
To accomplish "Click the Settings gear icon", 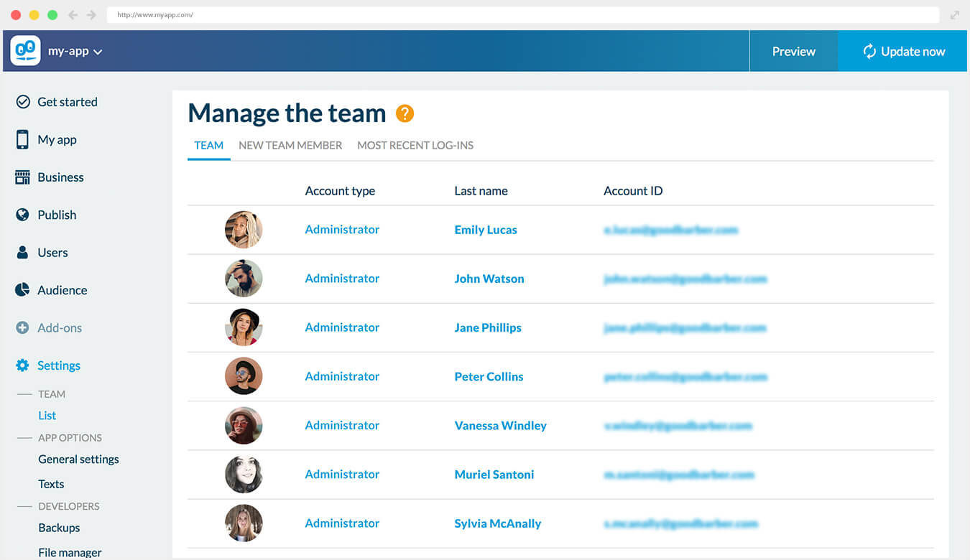I will point(23,365).
